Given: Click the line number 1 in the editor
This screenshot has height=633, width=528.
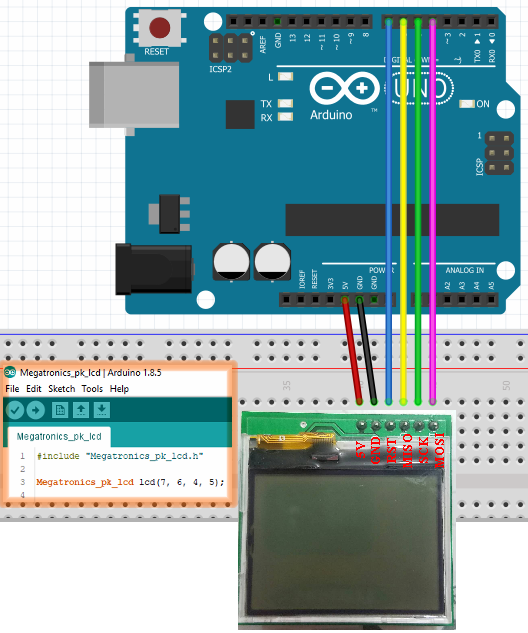Looking at the screenshot, I should point(23,456).
